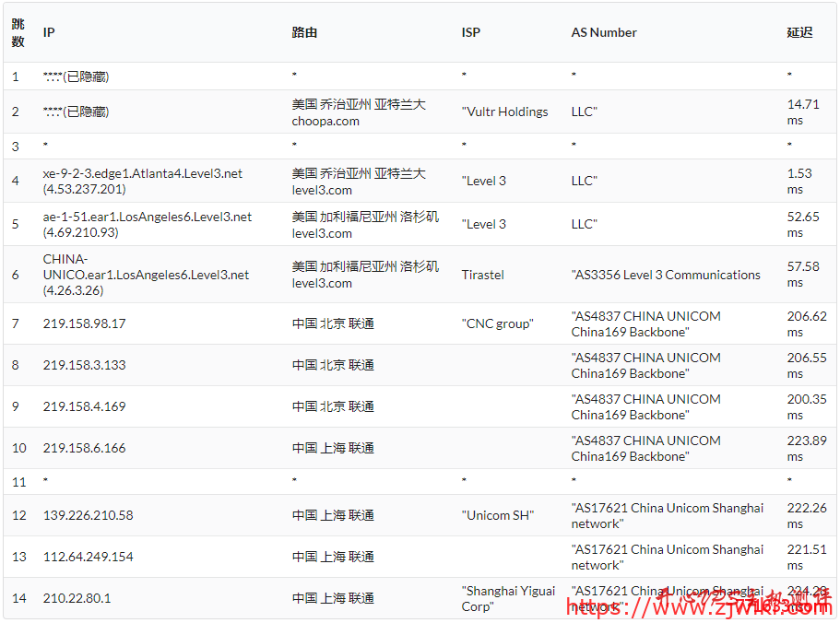Click the 223.89 ms latency value

(x=806, y=448)
